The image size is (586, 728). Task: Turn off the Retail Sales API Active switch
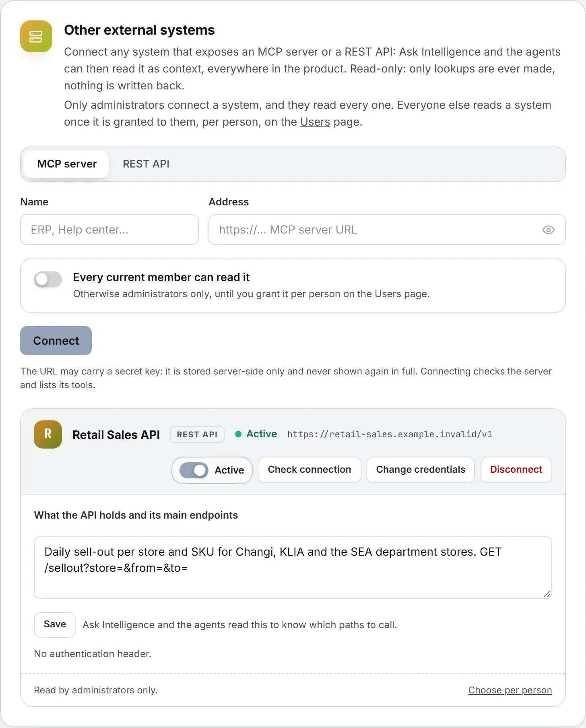pos(194,470)
